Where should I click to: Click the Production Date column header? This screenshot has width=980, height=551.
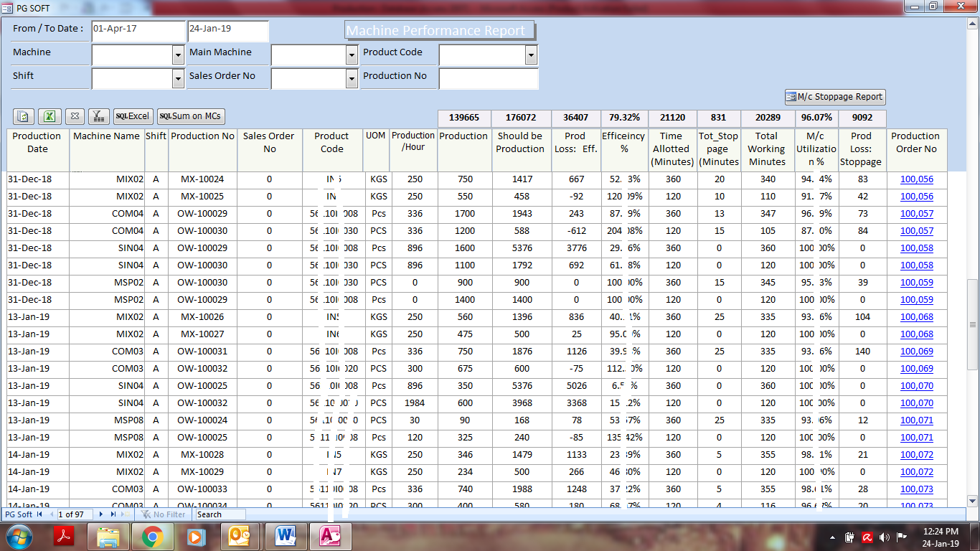tap(37, 150)
